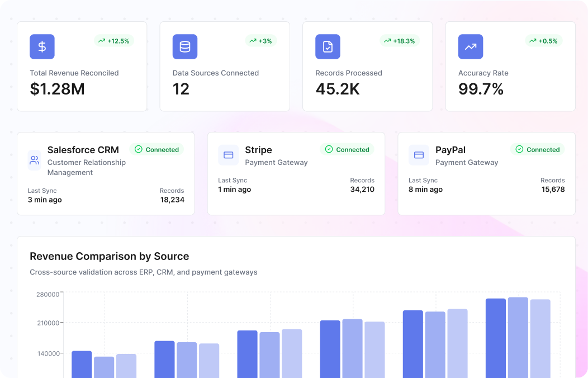Click the $1.28M revenue value
The height and width of the screenshot is (378, 588).
tap(58, 89)
